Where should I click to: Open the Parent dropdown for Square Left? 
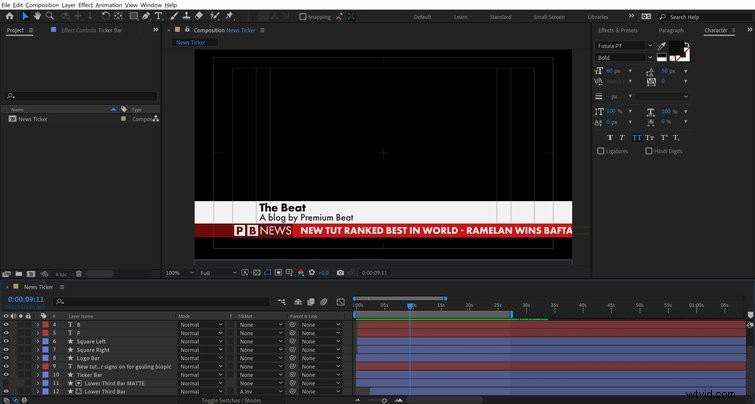point(321,341)
